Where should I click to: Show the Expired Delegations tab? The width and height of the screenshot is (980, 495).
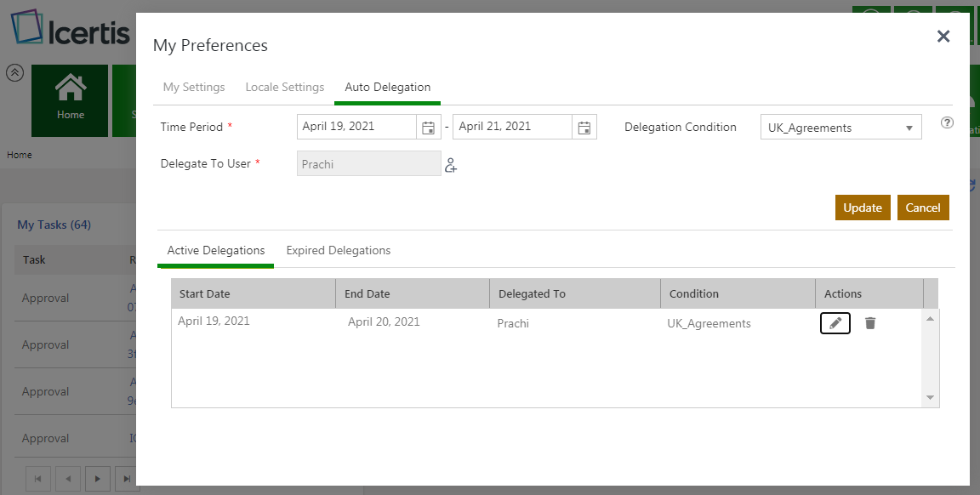[x=339, y=250]
